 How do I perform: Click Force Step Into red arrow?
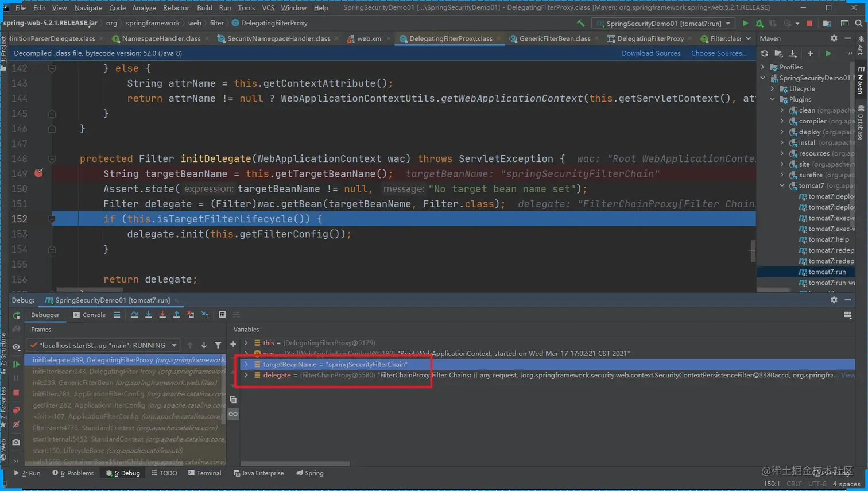(x=162, y=315)
